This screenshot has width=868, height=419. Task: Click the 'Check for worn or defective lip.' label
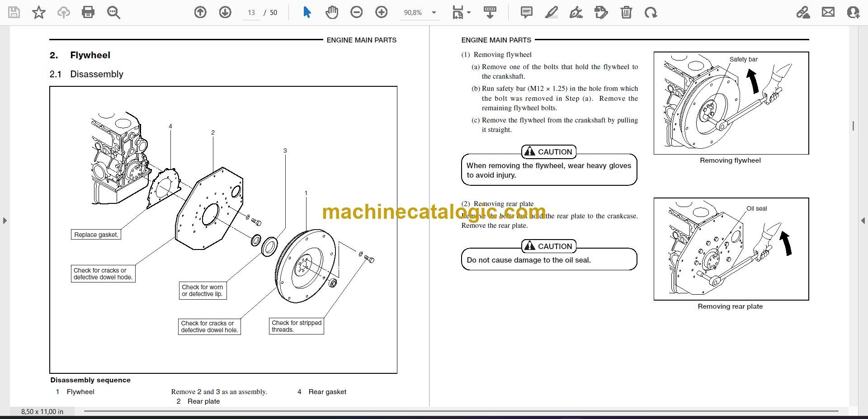[x=203, y=291]
